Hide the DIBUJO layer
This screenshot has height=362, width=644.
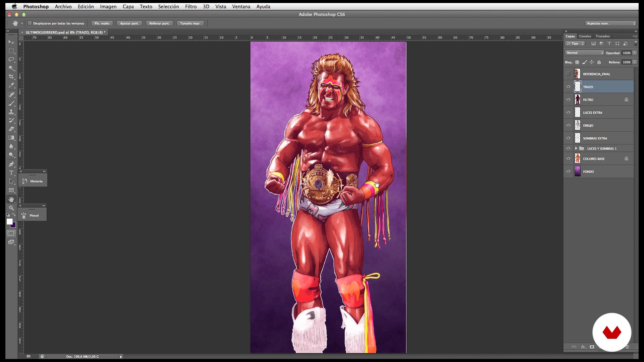pyautogui.click(x=568, y=125)
